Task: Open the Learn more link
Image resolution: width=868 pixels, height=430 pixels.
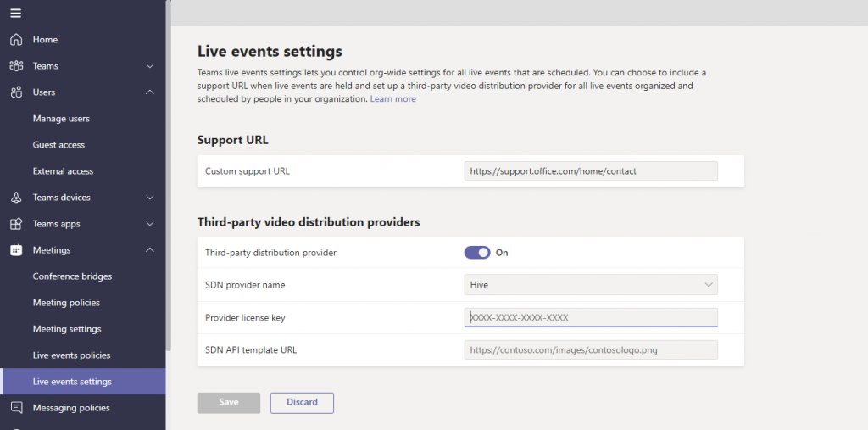Action: click(392, 99)
